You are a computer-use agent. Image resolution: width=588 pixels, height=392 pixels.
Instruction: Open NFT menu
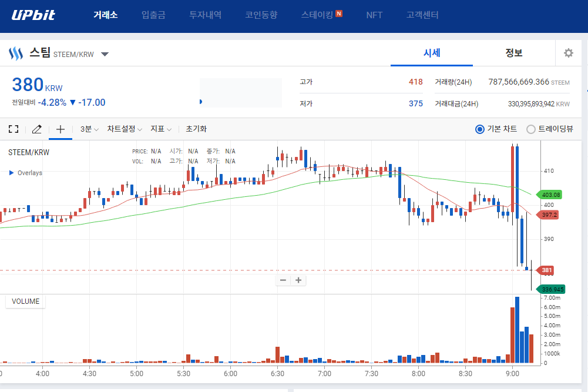[374, 15]
